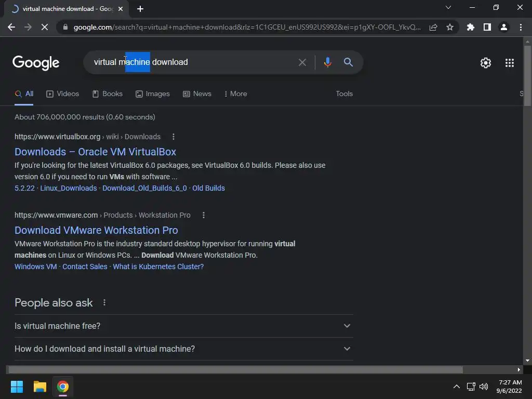This screenshot has width=532, height=399.
Task: Open the Chrome extensions puzzle icon
Action: (470, 27)
